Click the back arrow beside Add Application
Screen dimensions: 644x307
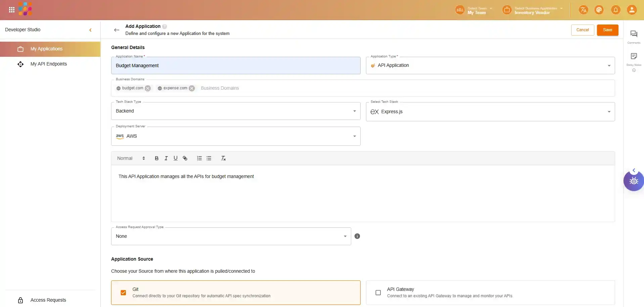coord(117,30)
